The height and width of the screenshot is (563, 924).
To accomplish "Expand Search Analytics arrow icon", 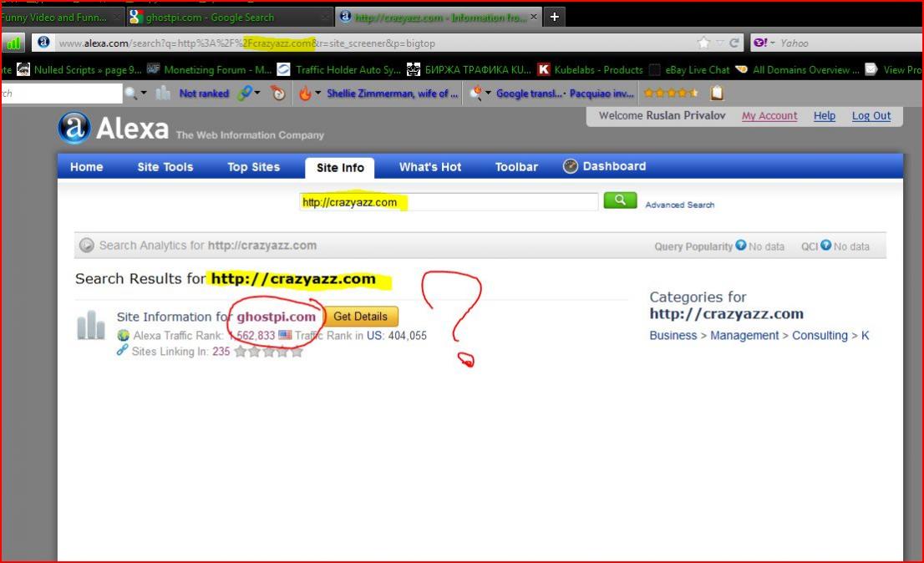I will pos(87,245).
